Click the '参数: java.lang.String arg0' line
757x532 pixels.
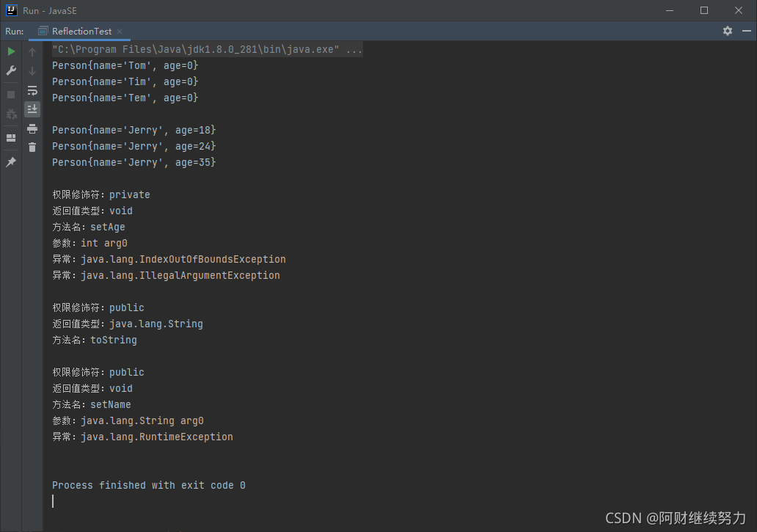128,420
